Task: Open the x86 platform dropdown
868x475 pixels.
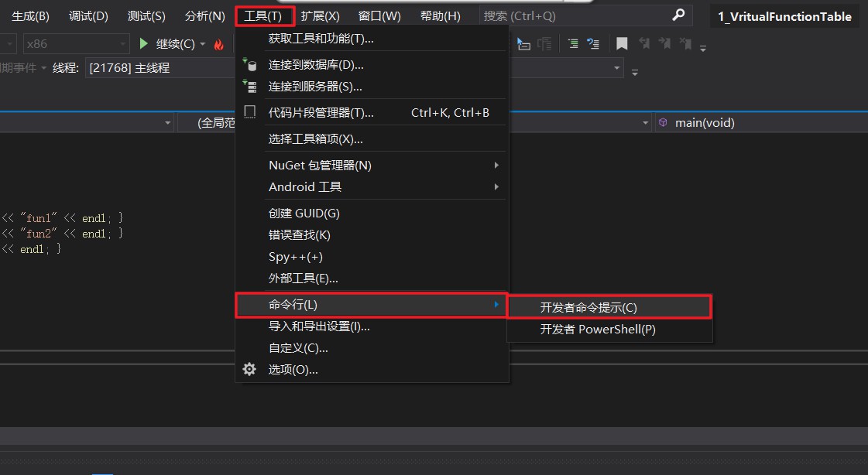Action: click(x=76, y=43)
